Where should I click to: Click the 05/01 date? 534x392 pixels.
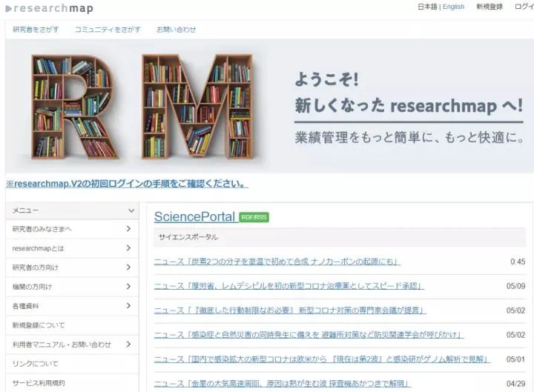pyautogui.click(x=515, y=359)
